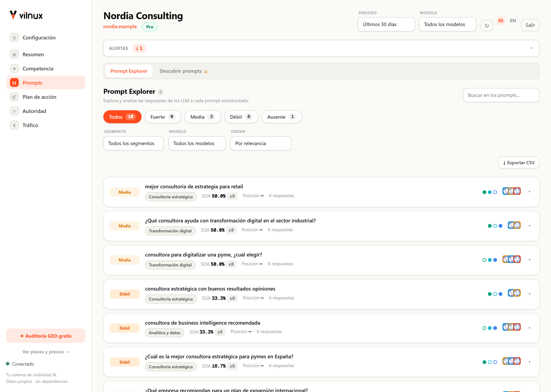
Task: Click status dots on the retail prompt
Action: (490, 192)
